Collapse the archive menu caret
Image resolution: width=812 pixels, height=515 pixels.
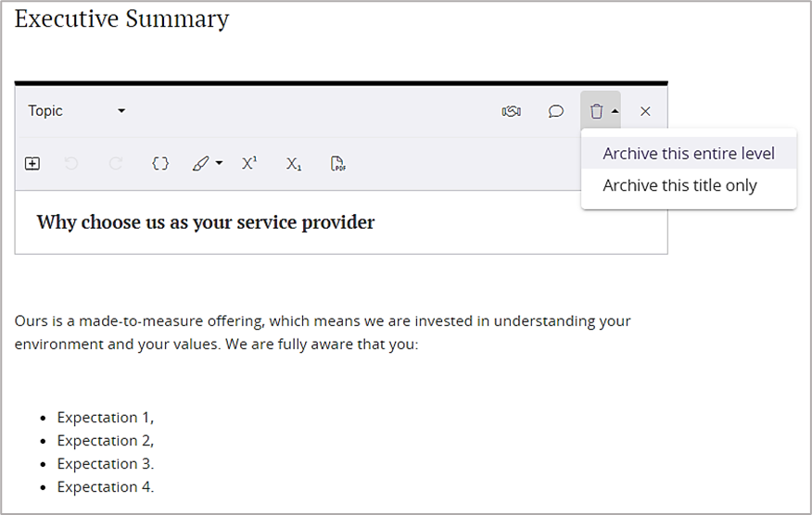pyautogui.click(x=615, y=111)
